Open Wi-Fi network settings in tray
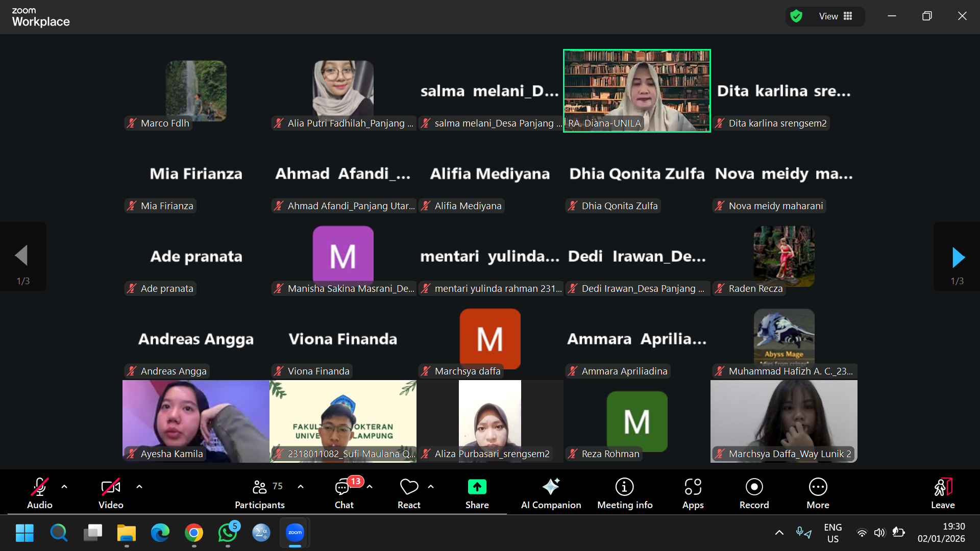The height and width of the screenshot is (551, 980). 862,533
